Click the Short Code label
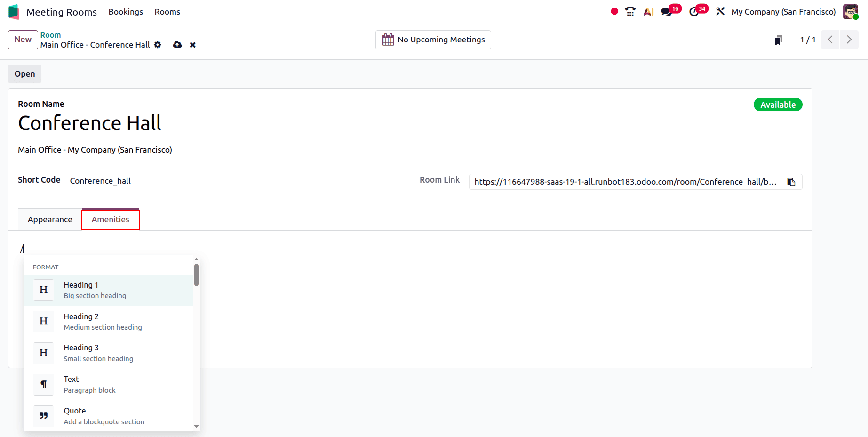Viewport: 868px width, 437px height. point(39,180)
